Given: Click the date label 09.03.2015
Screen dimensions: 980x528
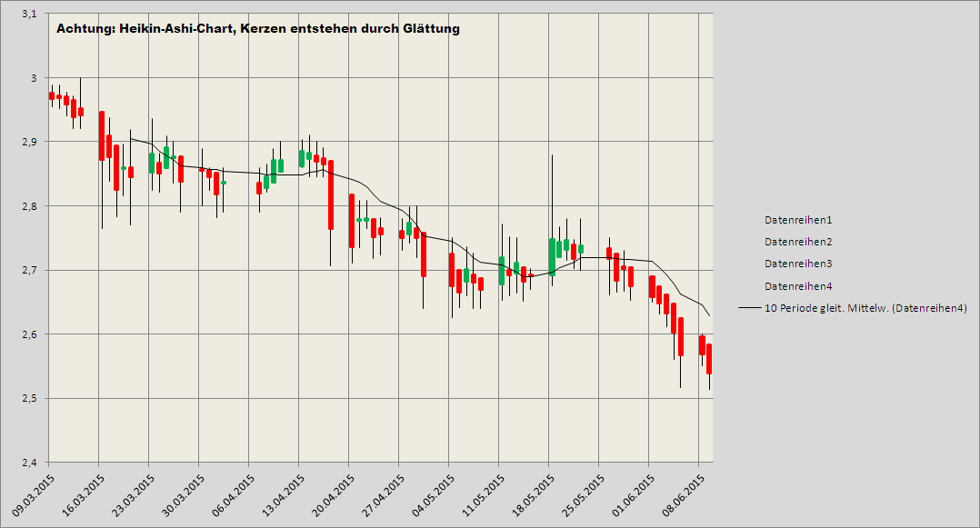Looking at the screenshot, I should coord(34,495).
